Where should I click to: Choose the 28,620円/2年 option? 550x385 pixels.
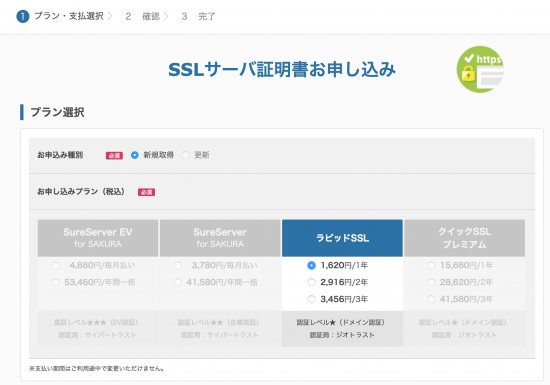[431, 282]
